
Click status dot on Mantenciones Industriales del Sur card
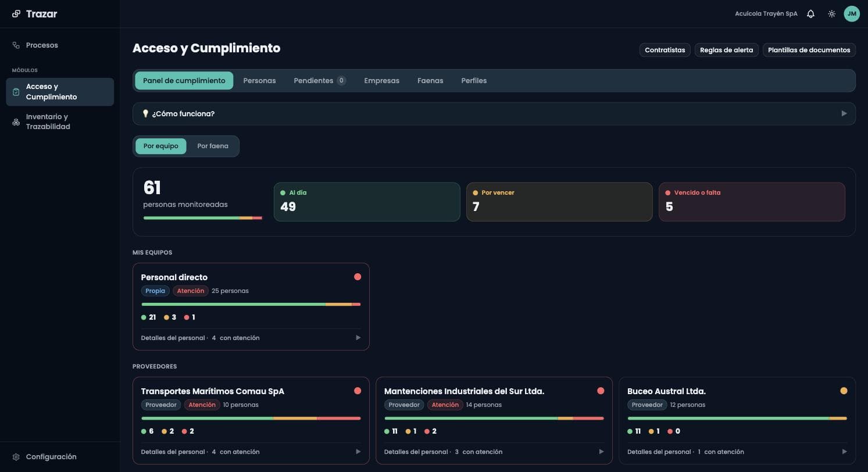(x=601, y=391)
